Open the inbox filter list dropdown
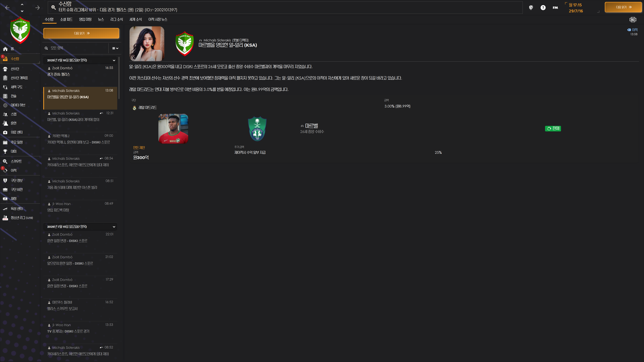This screenshot has width=644, height=362. (x=115, y=48)
